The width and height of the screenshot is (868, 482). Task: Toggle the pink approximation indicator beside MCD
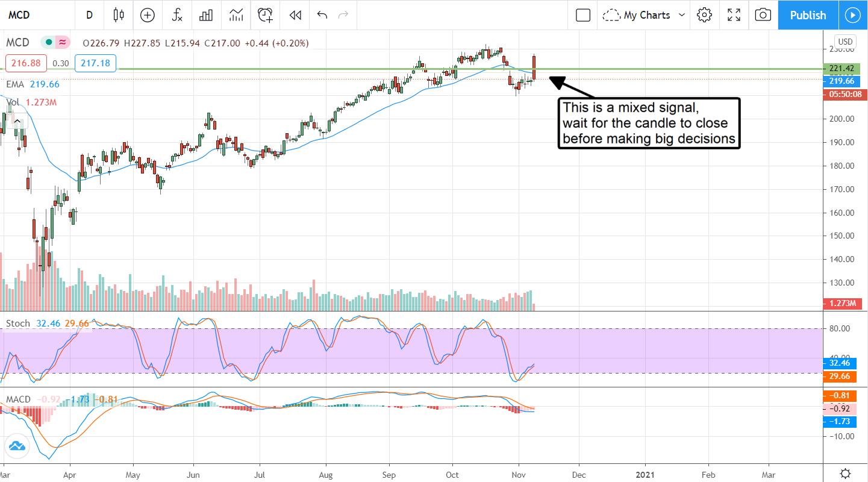(x=61, y=43)
